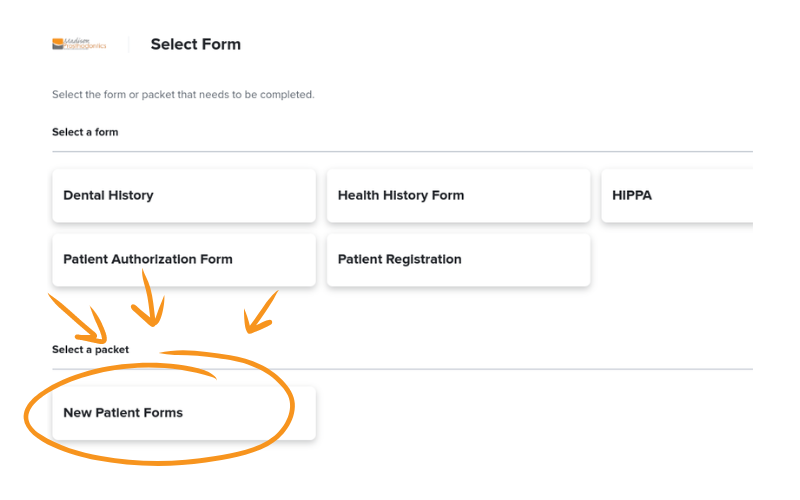800x500 pixels.
Task: Open the Patient Authorization Form
Action: point(184,260)
